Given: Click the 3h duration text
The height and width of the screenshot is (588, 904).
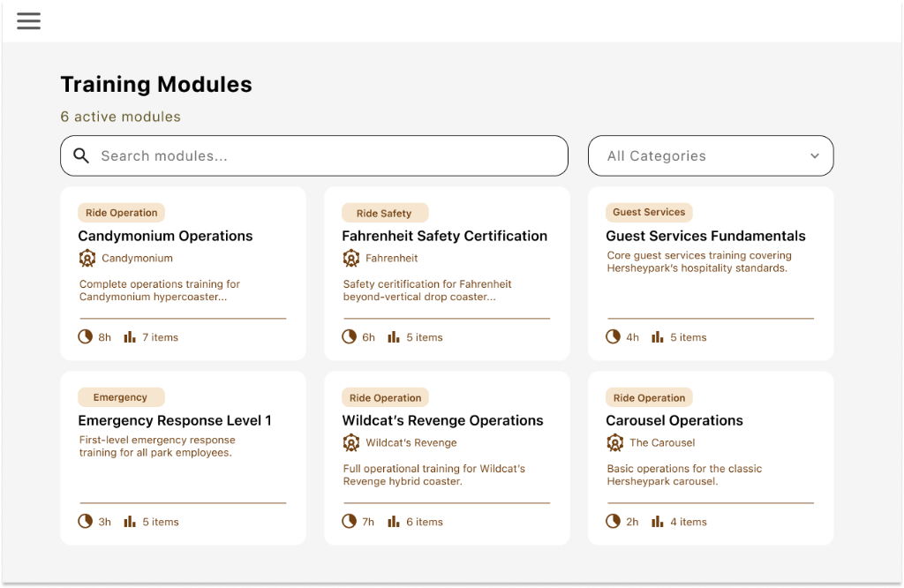Looking at the screenshot, I should [104, 522].
